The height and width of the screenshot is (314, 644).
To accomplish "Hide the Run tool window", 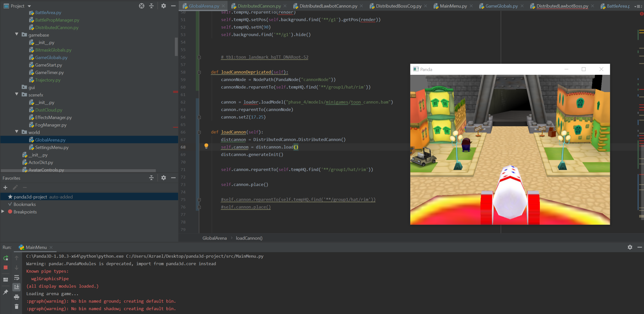I will 640,247.
